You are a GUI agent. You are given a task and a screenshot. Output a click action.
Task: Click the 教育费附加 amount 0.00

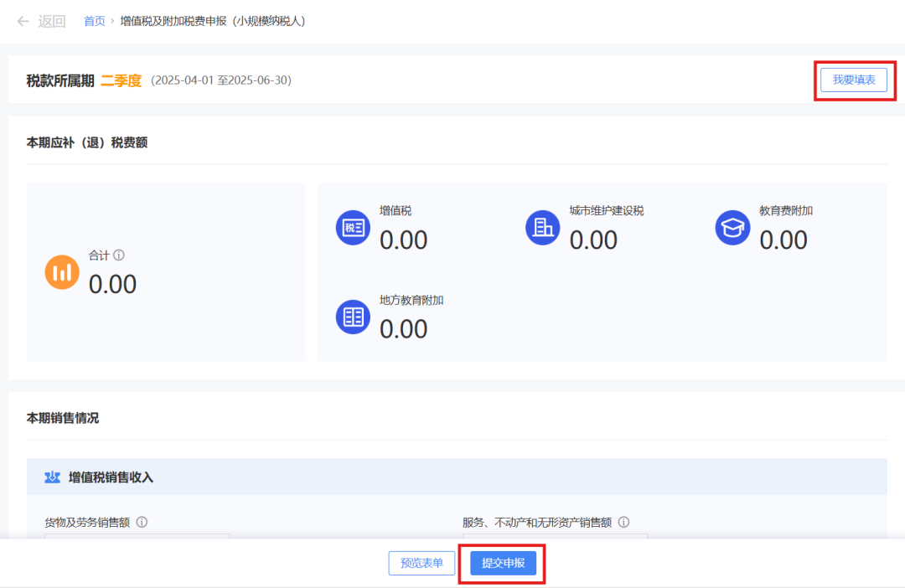[x=783, y=240]
